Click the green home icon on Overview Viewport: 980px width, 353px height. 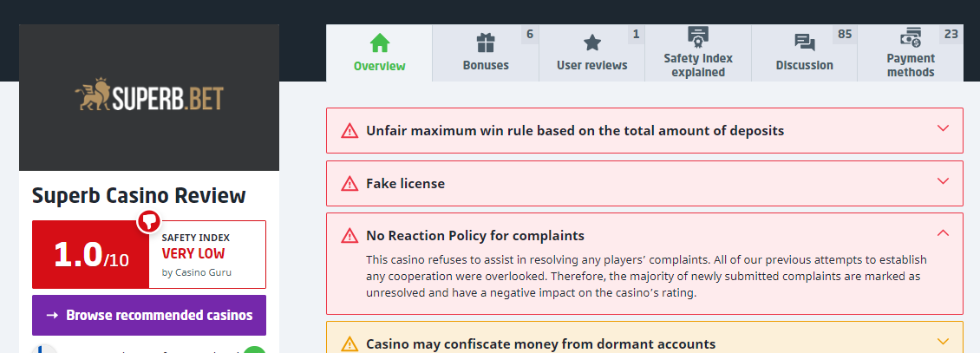(380, 43)
